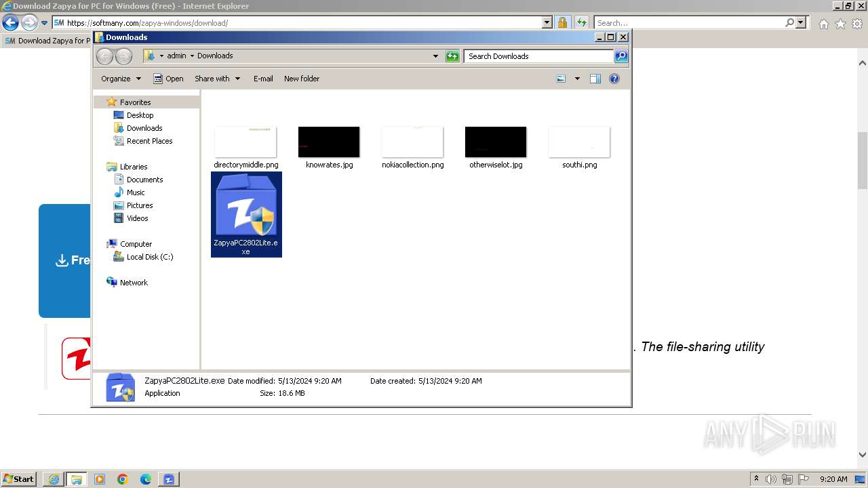Click the Action Center flag icon

804,479
